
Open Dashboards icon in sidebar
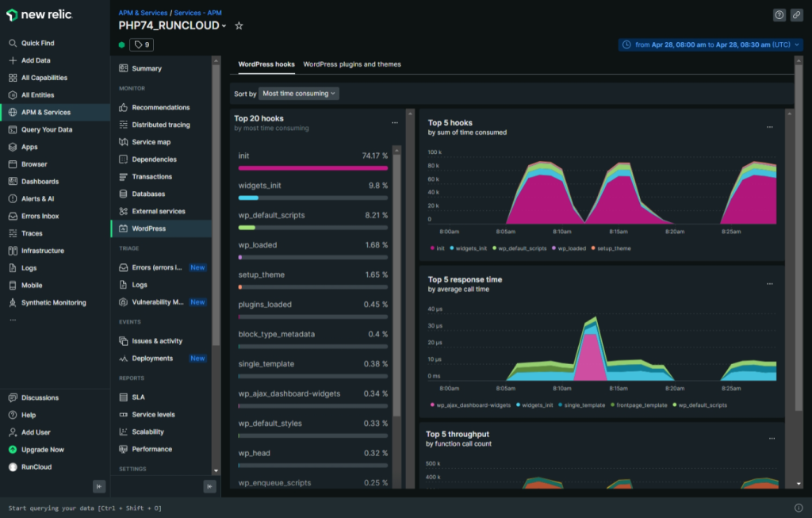pyautogui.click(x=13, y=182)
